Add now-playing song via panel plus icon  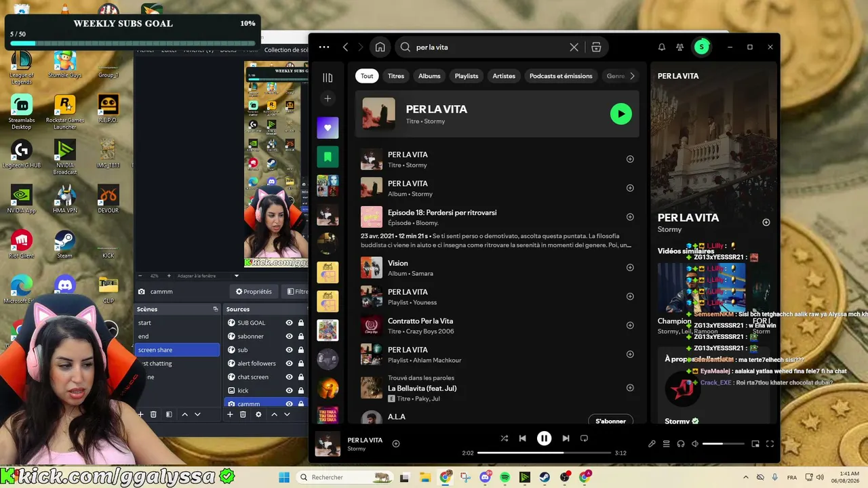pos(766,222)
